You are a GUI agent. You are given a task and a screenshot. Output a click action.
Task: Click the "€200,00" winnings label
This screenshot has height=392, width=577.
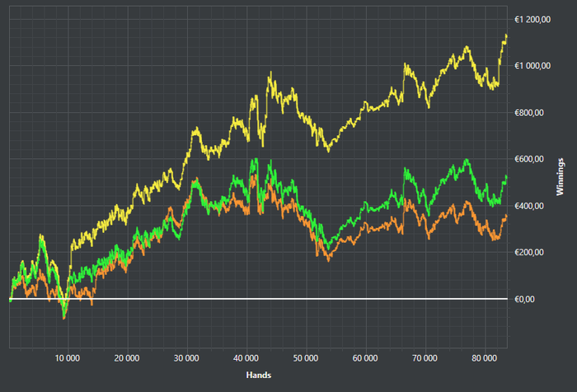[529, 252]
